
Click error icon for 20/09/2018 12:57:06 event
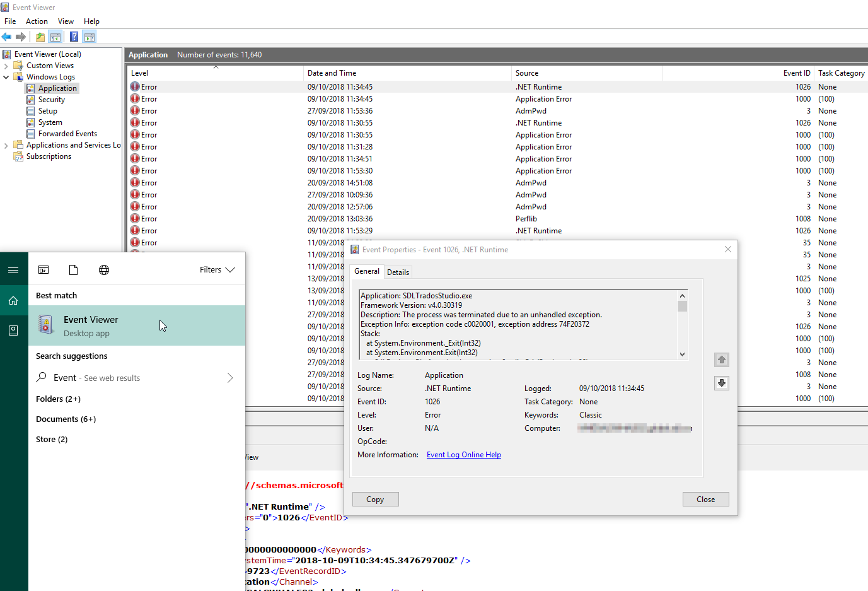135,207
